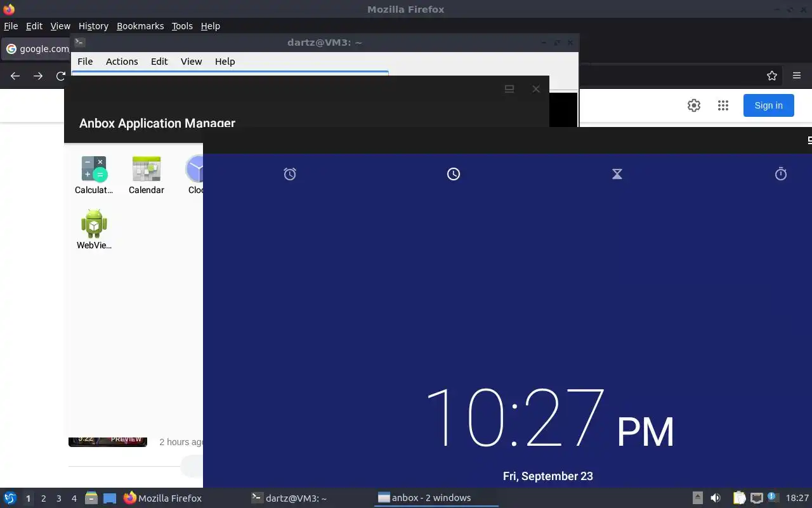812x508 pixels.
Task: Show desktop from the panel icon
Action: [x=110, y=498]
